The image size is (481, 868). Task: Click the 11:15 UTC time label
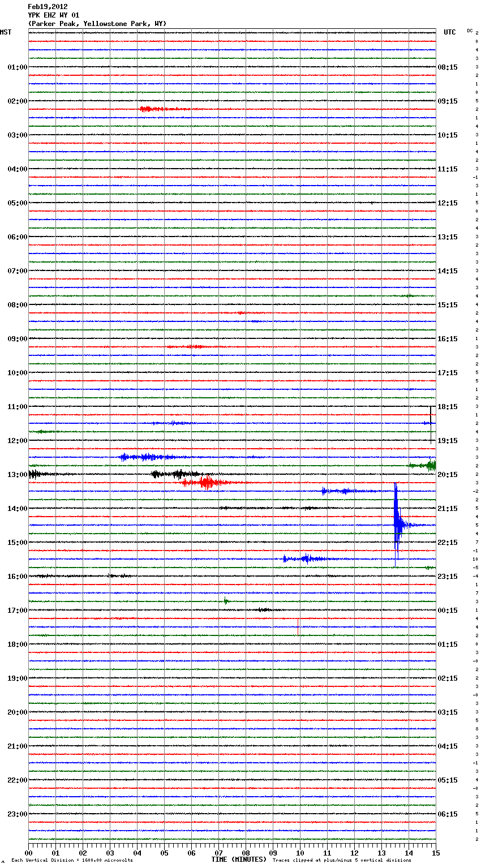point(448,169)
